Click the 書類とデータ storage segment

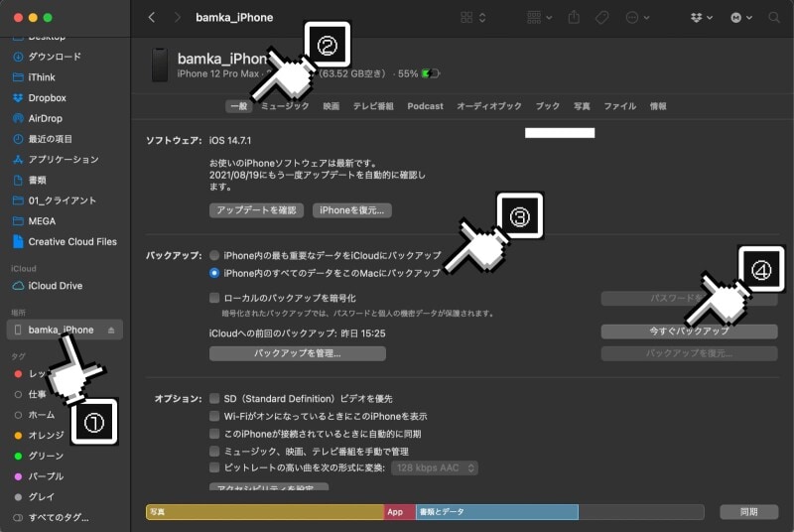click(497, 512)
